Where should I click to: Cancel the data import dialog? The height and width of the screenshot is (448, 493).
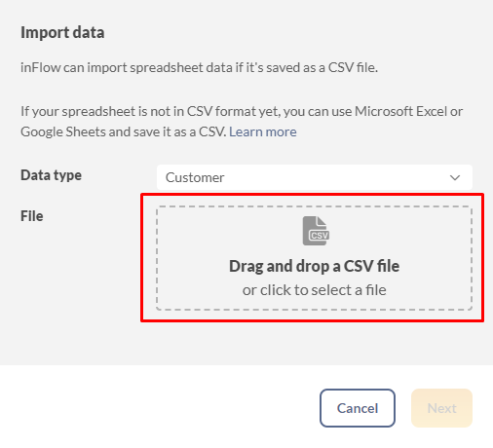click(358, 408)
